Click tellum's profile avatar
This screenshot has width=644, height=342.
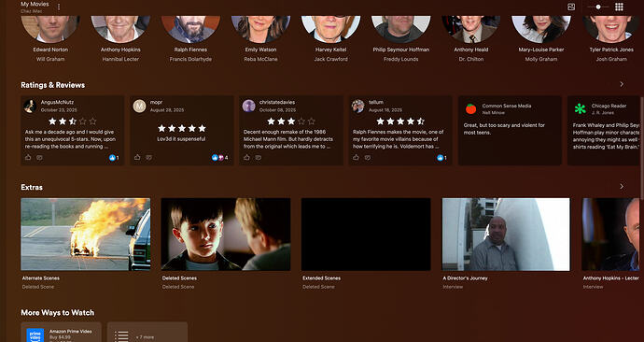(357, 106)
